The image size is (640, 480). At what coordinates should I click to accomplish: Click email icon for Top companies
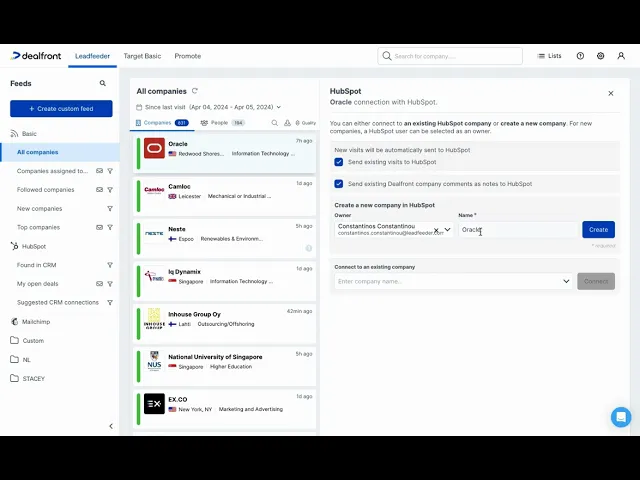(x=99, y=227)
